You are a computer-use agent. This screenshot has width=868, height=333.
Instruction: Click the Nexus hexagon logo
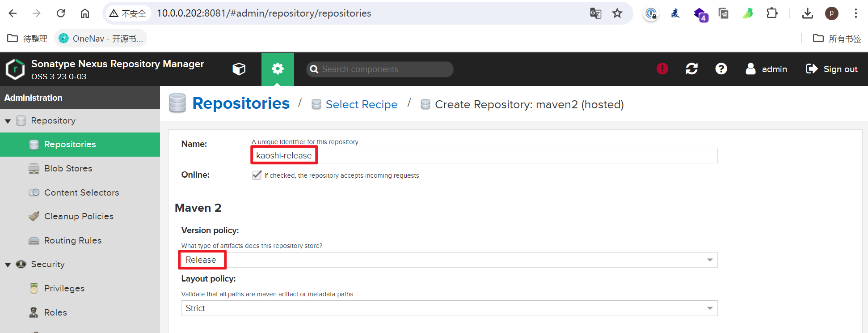click(x=15, y=69)
